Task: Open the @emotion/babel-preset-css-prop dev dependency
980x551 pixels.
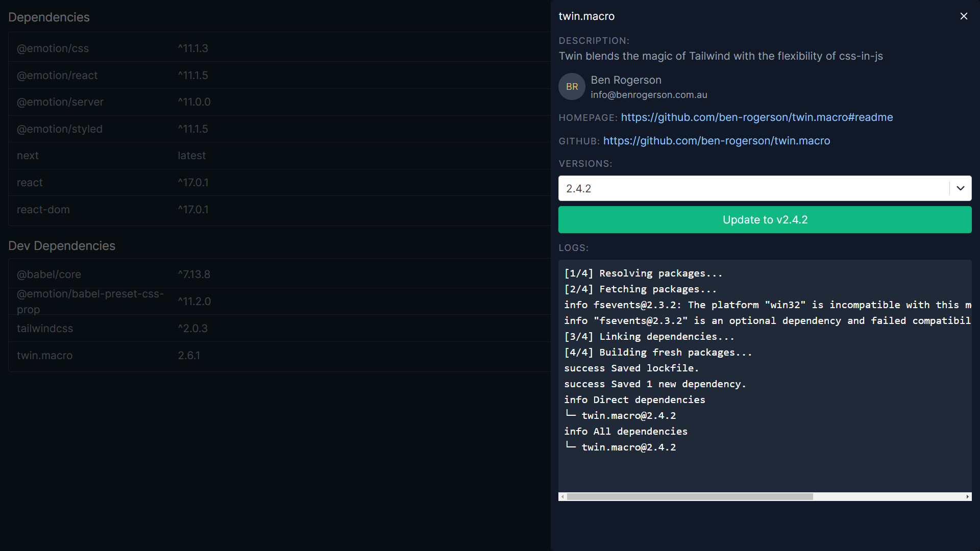Action: pos(278,302)
